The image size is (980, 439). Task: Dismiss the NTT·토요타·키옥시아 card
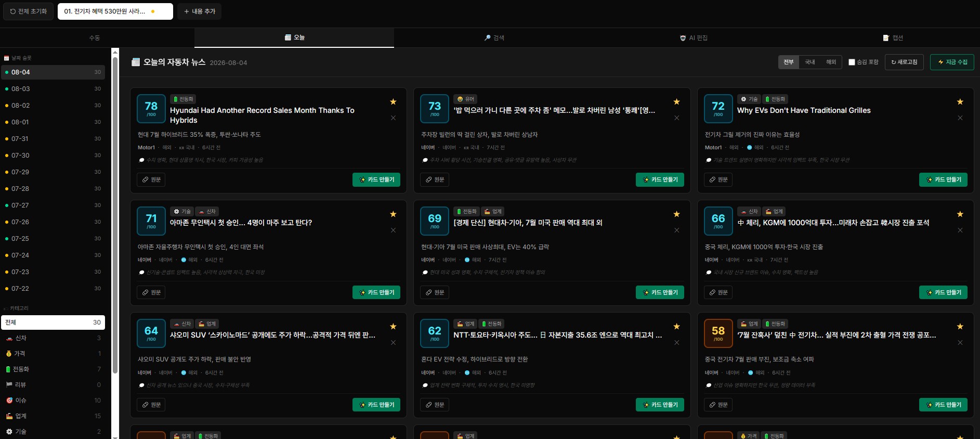(676, 343)
